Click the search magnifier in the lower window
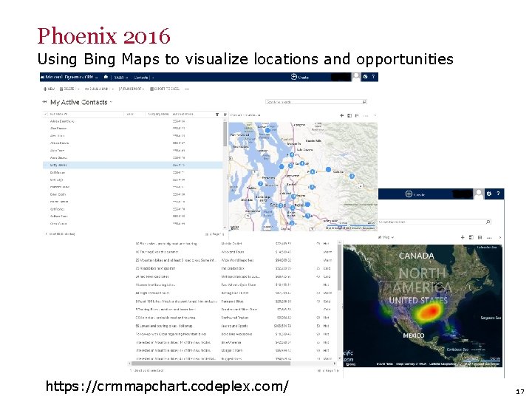 [488, 222]
